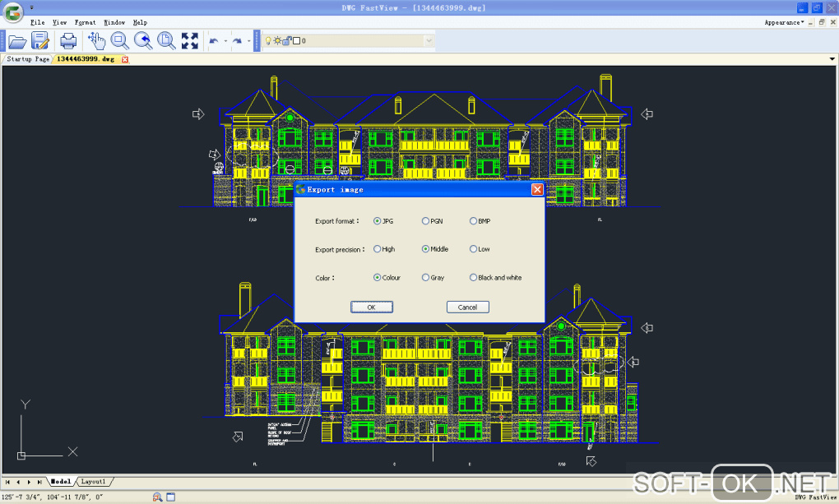Click the Save As disk icon
This screenshot has height=504, width=839.
point(40,40)
